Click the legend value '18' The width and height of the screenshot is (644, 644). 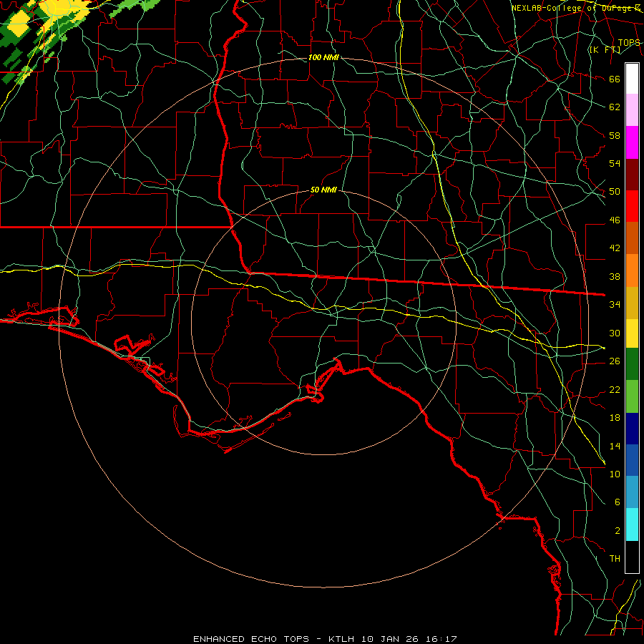pos(615,418)
